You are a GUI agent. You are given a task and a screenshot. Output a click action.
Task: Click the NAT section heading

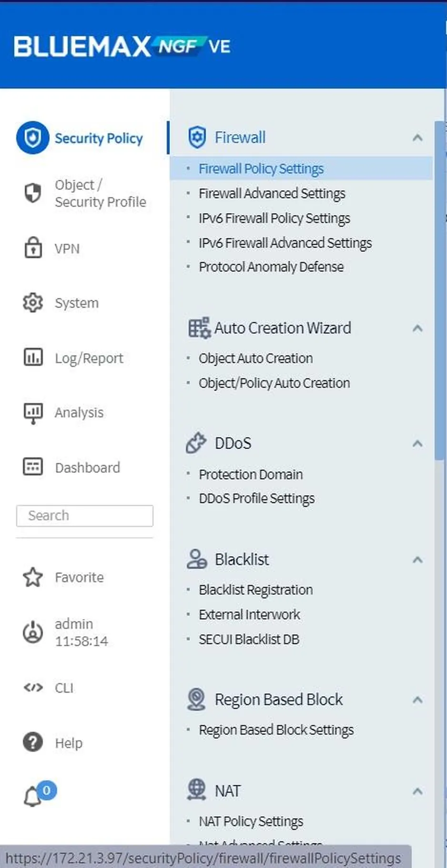[x=228, y=791]
